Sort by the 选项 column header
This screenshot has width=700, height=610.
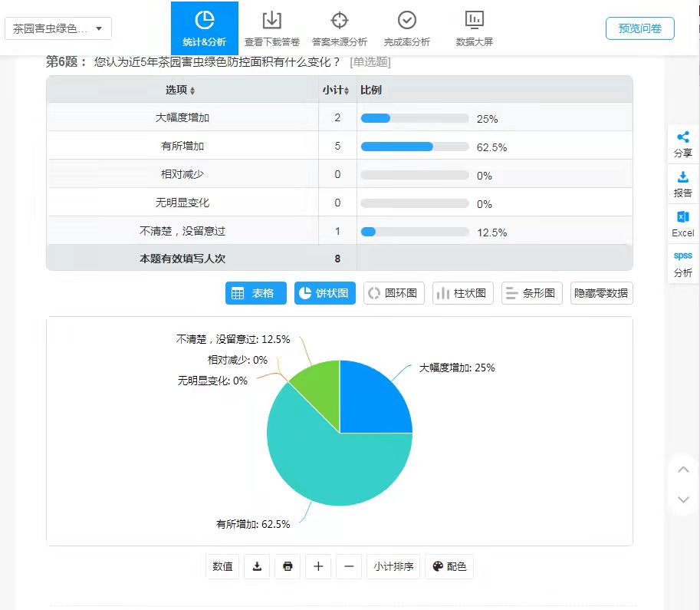click(x=180, y=90)
